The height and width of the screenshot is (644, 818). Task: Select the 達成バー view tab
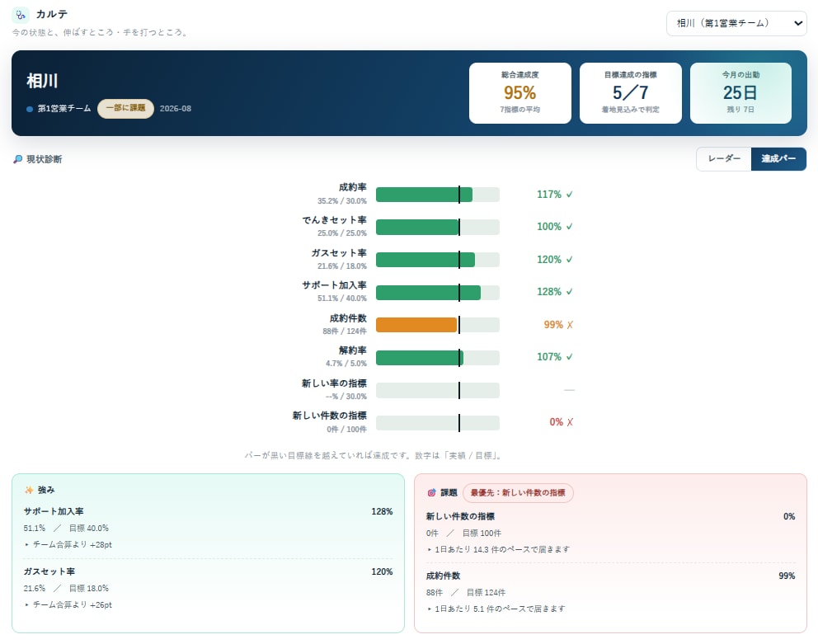(778, 158)
